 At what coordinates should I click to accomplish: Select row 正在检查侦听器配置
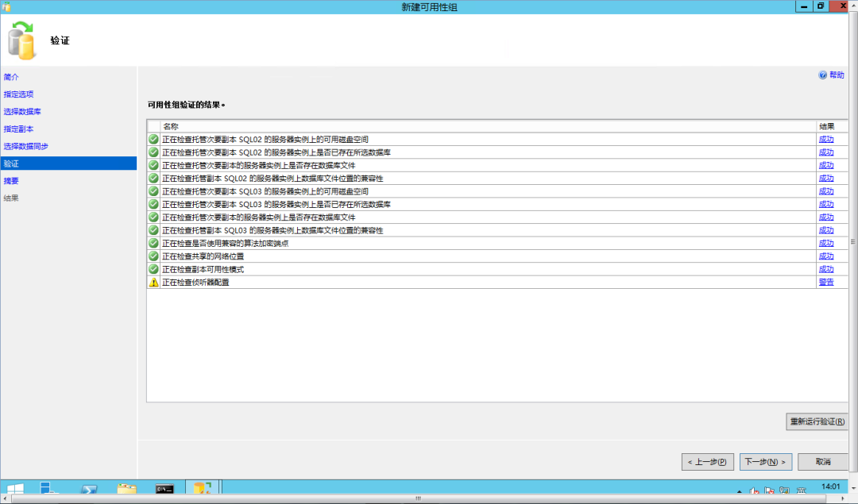point(497,283)
